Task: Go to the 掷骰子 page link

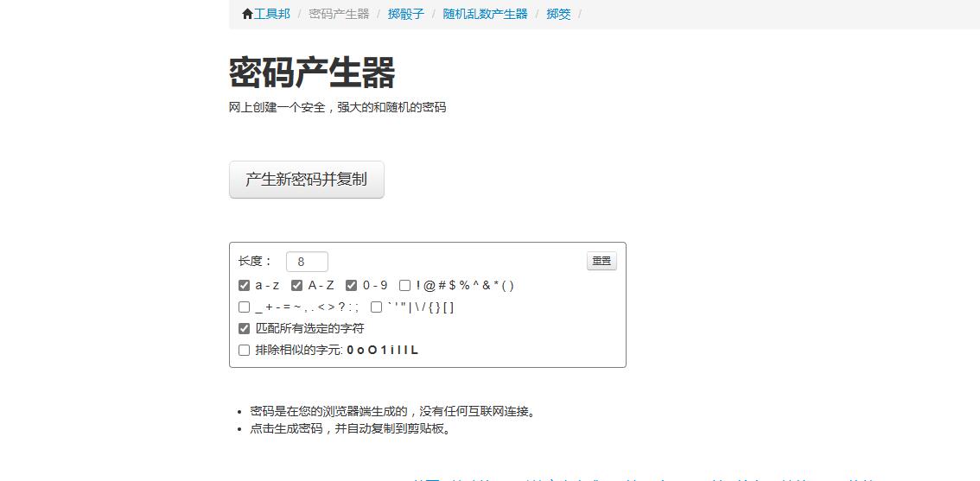Action: (405, 14)
